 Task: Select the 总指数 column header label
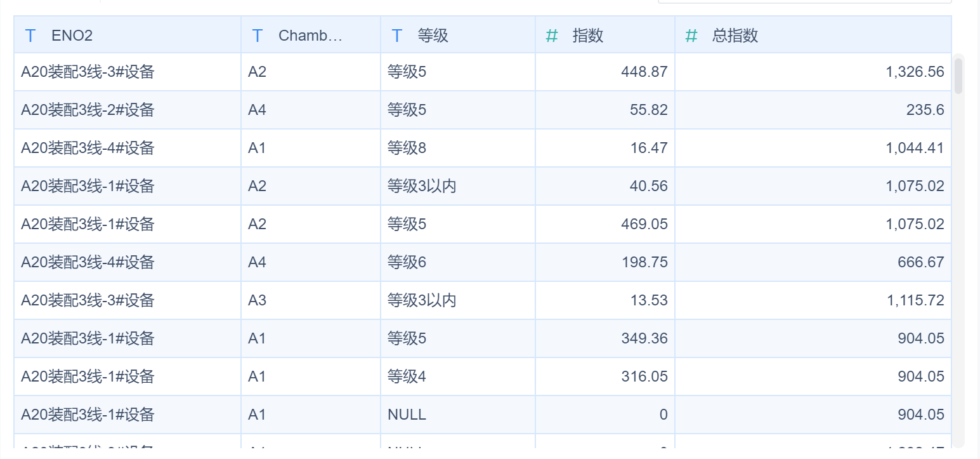(735, 36)
